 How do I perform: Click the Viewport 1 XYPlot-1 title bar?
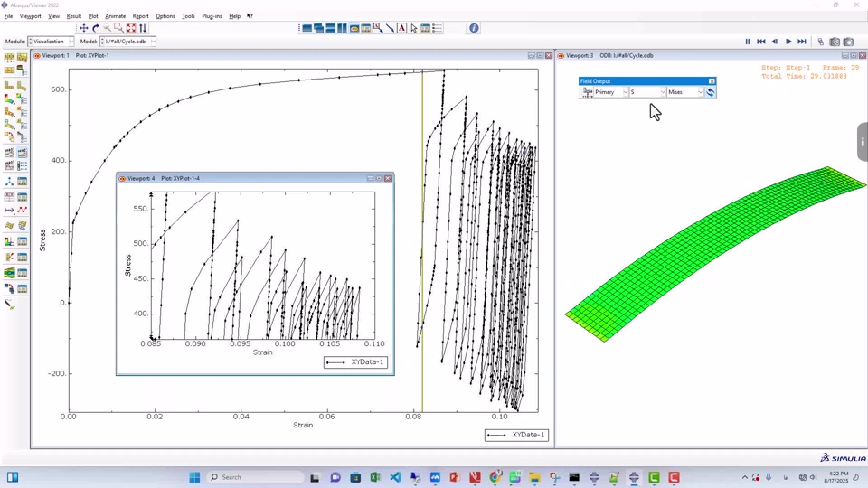point(292,55)
